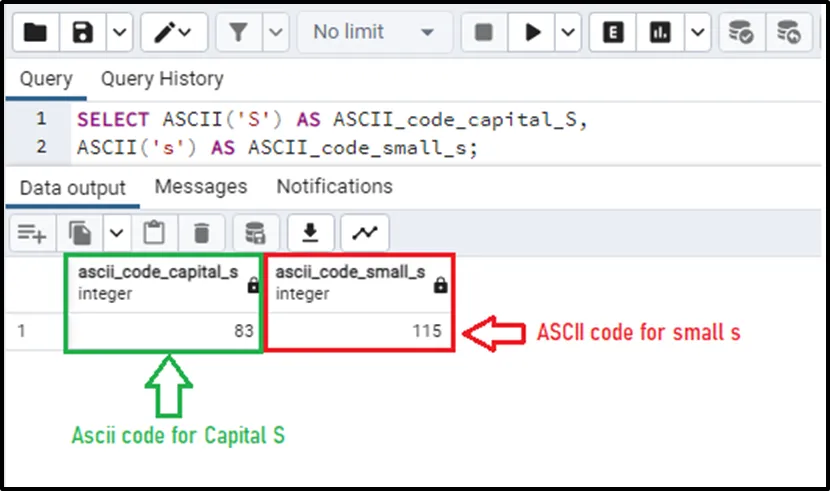Paste rows using the clipboard icon
The image size is (830, 491).
click(153, 233)
